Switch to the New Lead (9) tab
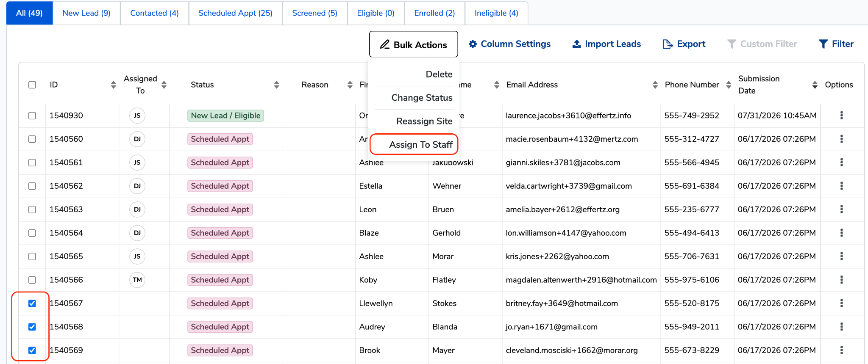This screenshot has height=364, width=868. click(x=86, y=13)
